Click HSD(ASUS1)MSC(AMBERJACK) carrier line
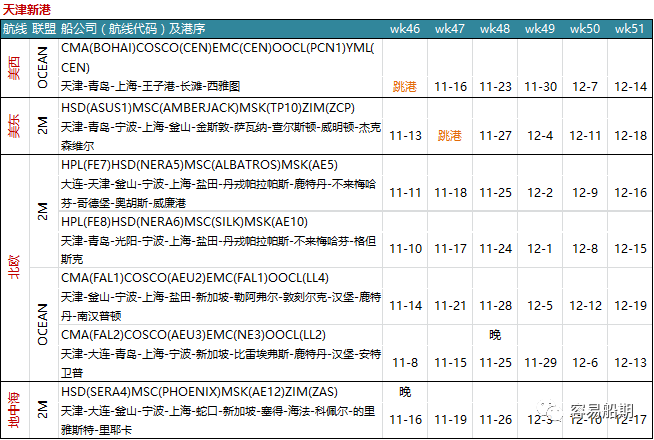 click(x=208, y=108)
